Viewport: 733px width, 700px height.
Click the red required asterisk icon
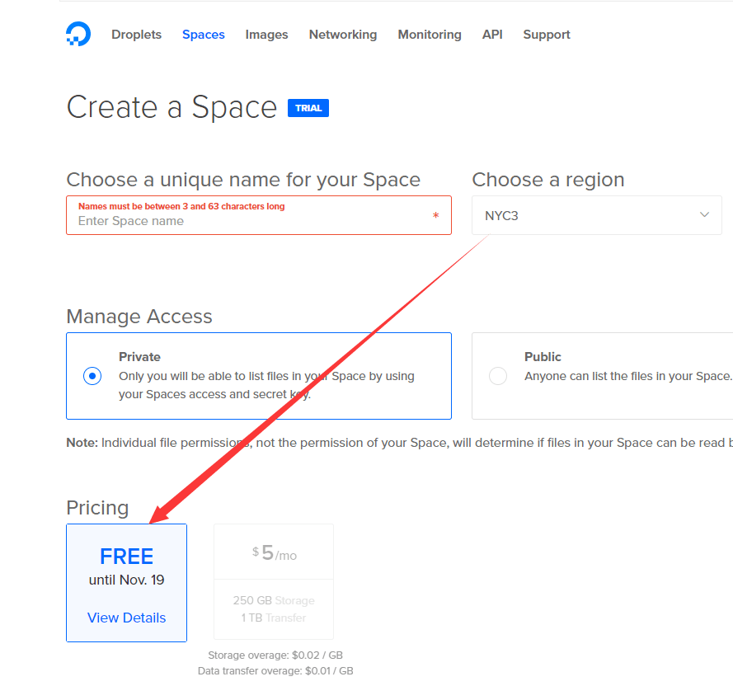tap(435, 216)
